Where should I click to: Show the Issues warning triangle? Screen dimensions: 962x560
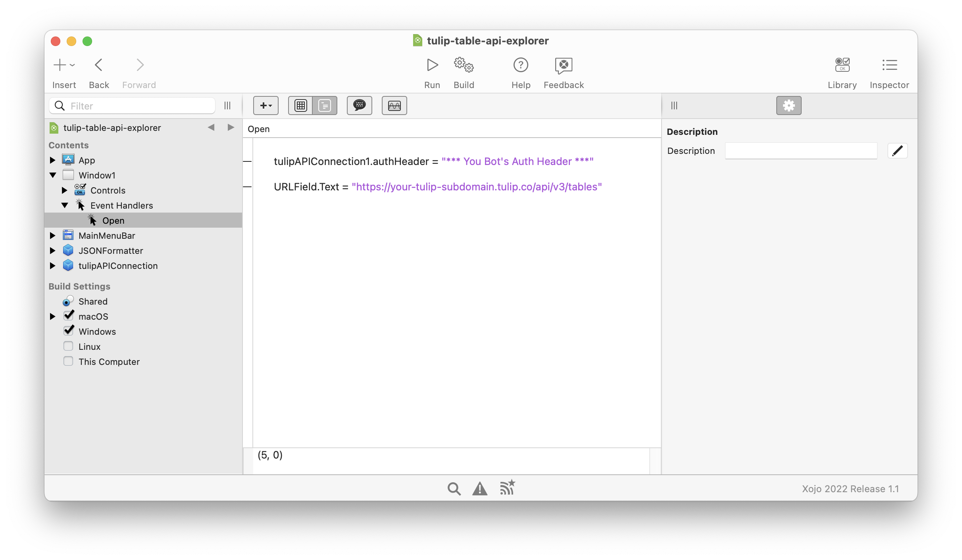click(x=480, y=489)
